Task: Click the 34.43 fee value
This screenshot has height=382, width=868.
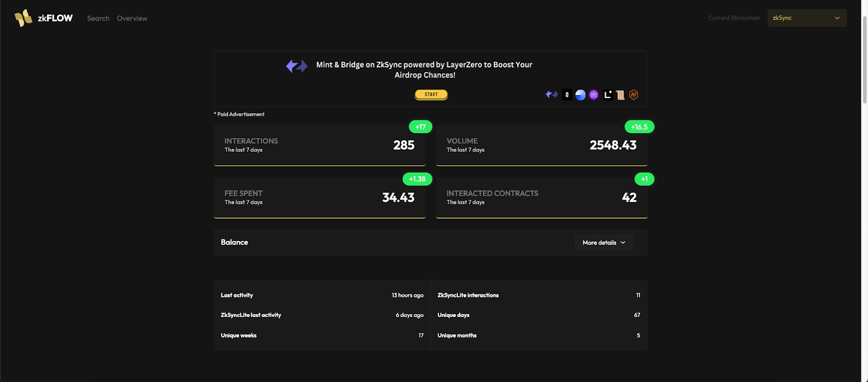Action: click(398, 198)
